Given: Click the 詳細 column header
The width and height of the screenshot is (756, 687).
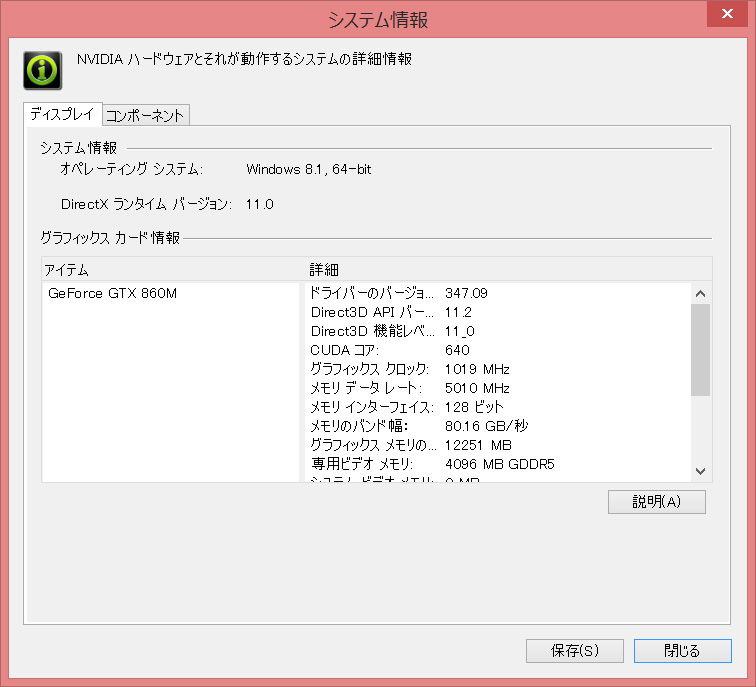Looking at the screenshot, I should coord(509,269).
